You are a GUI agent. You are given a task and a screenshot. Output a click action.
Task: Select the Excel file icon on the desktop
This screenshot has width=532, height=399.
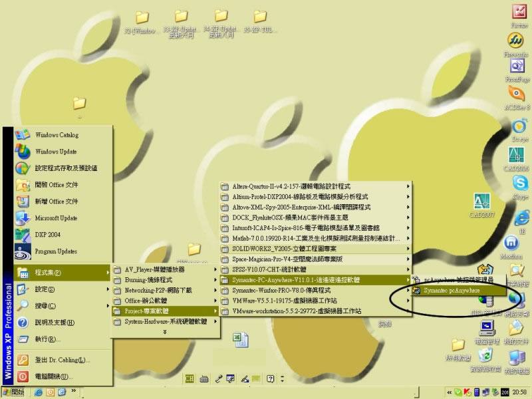(241, 340)
